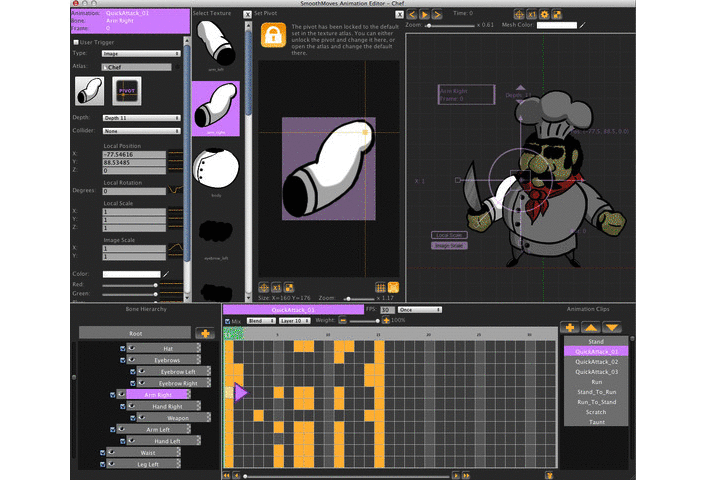Move animation clip up with up arrow
The height and width of the screenshot is (480, 706).
click(x=591, y=327)
